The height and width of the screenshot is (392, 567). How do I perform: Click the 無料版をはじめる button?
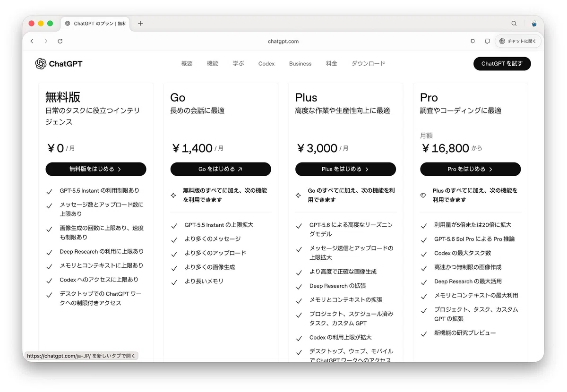point(96,169)
